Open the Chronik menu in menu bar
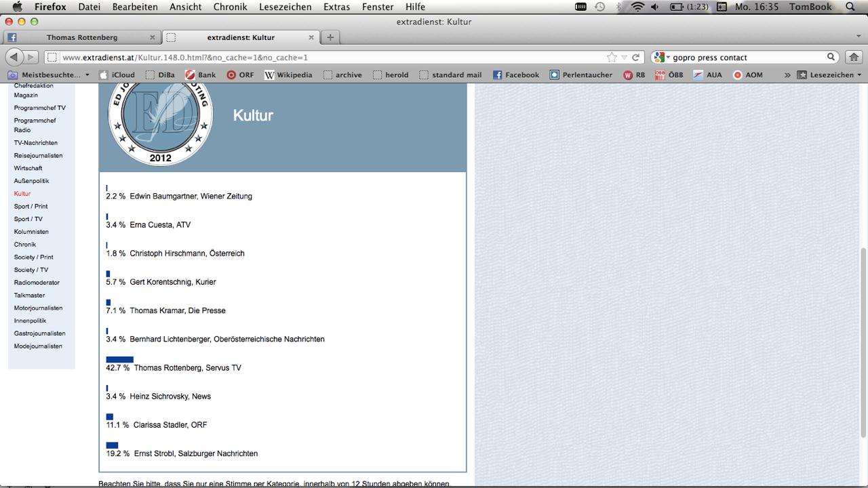This screenshot has height=488, width=868. 230,7
